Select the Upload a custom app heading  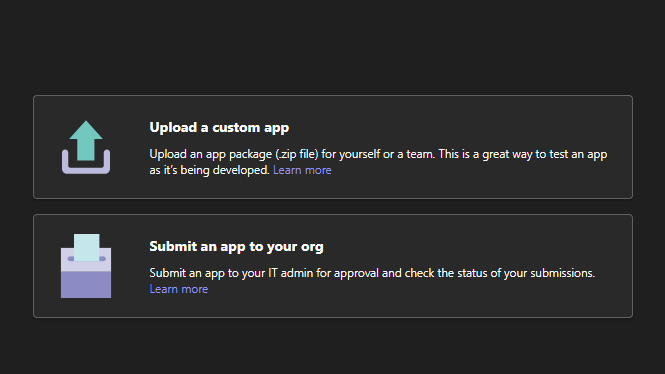coord(219,128)
